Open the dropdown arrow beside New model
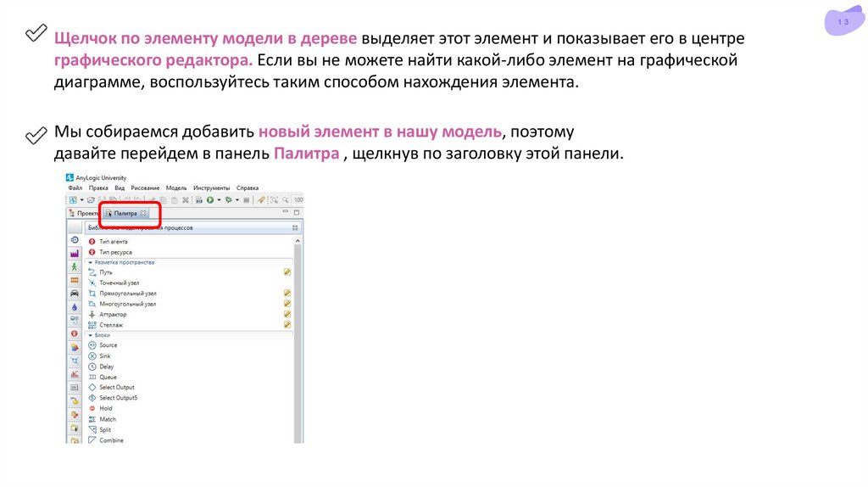This screenshot has width=868, height=487. (x=82, y=200)
